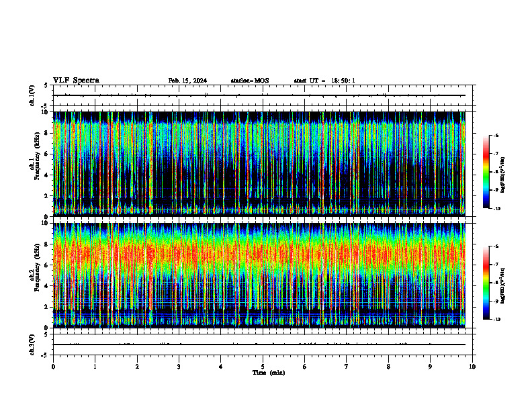Screen dimensions: 532x411
Task: Click the "7" tick on time axis
Action: pos(347,367)
